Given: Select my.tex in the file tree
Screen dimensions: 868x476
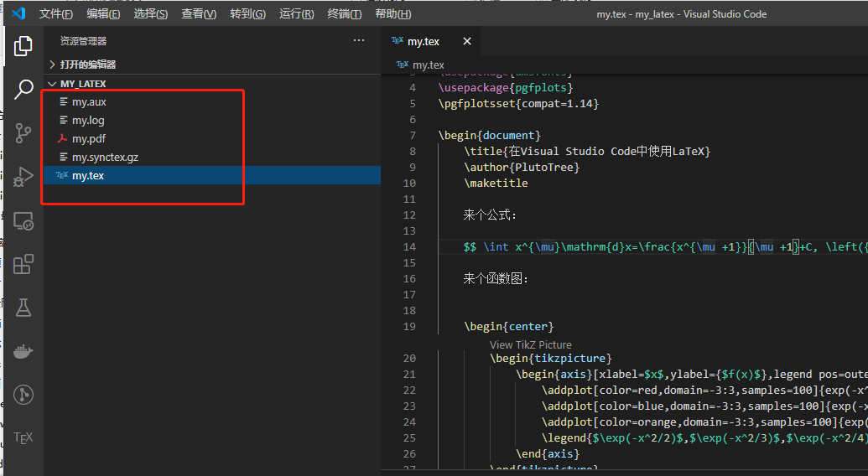Looking at the screenshot, I should click(x=88, y=175).
